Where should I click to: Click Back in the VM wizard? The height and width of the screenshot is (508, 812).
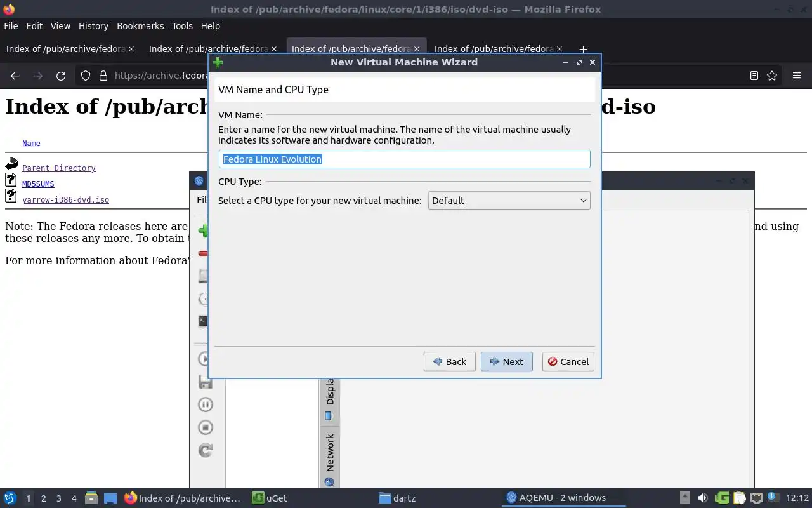(450, 362)
